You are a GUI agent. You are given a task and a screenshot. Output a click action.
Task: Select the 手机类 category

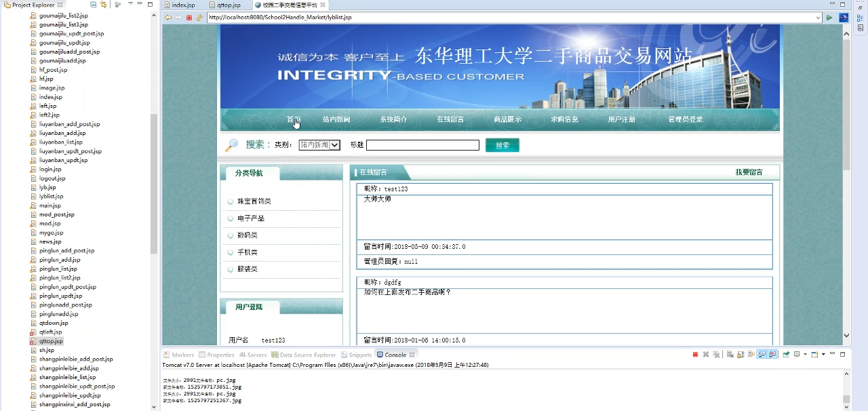click(x=248, y=252)
